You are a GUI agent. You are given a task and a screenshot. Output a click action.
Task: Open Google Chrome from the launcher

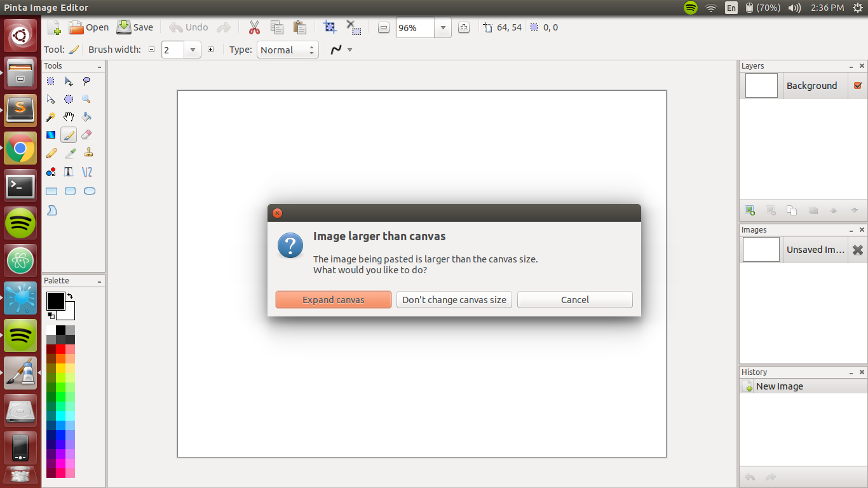coord(20,149)
